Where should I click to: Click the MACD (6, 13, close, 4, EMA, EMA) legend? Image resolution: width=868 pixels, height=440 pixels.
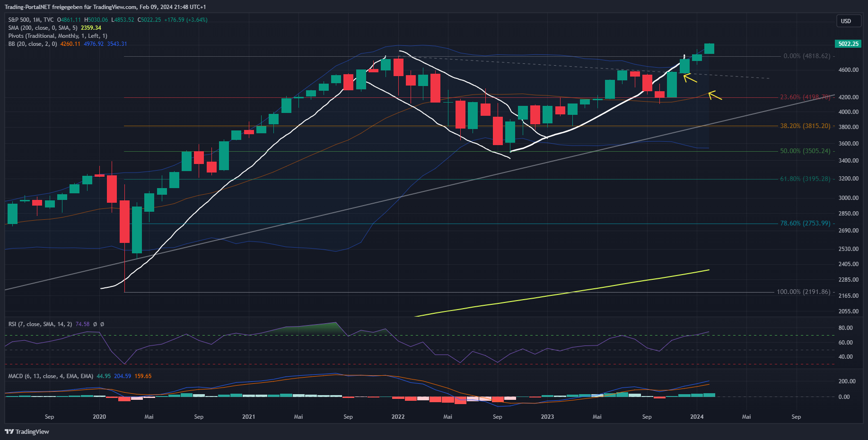(x=51, y=376)
